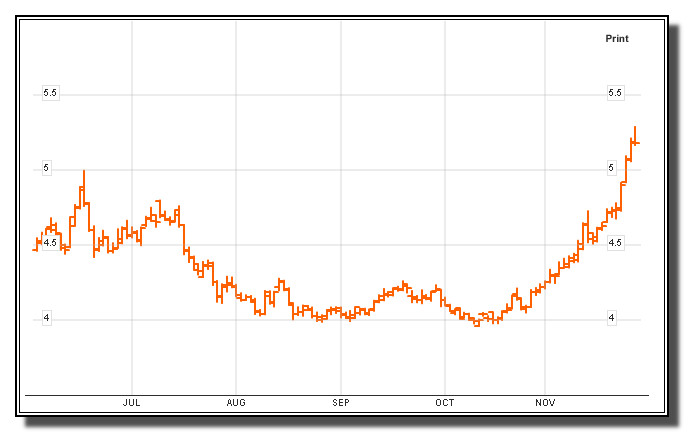Click the left axis 5 label
The image size is (684, 432).
pos(46,168)
